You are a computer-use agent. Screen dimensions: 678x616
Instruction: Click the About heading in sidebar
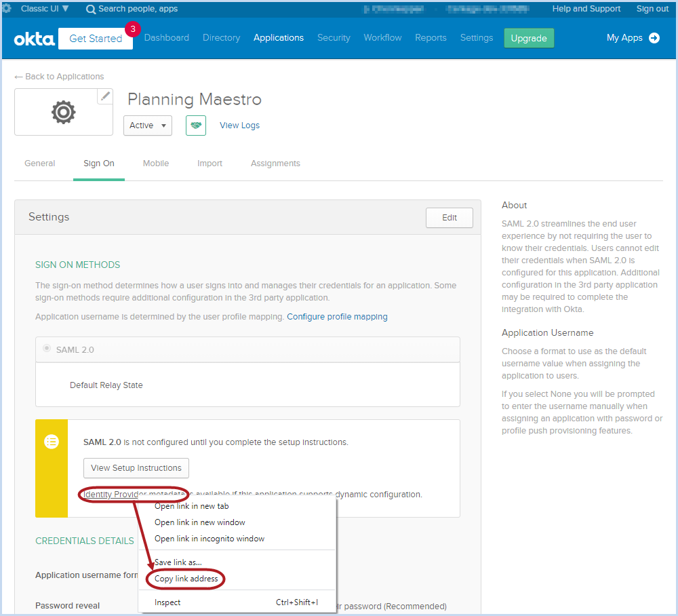coord(514,206)
